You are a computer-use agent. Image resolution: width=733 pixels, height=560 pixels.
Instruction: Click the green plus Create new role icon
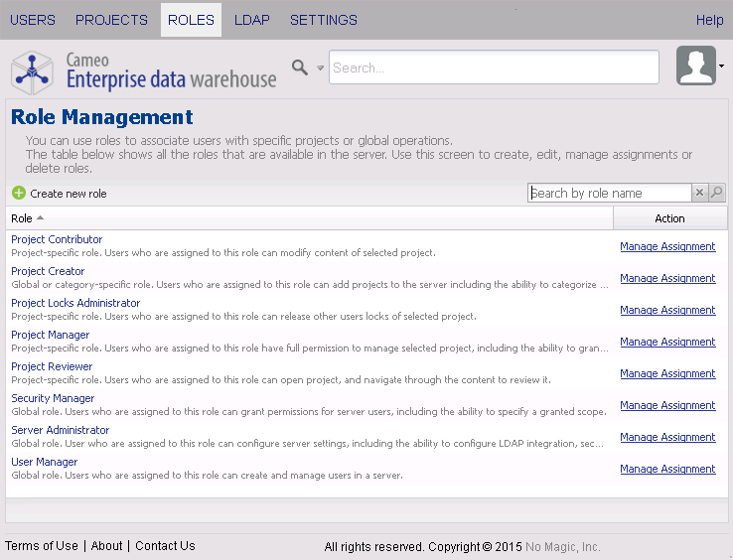pos(19,194)
